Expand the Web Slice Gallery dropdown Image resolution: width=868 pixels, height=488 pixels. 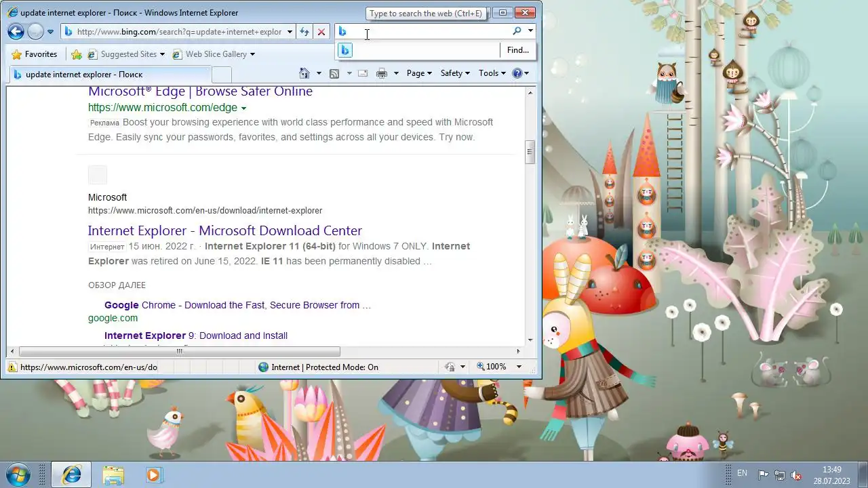pyautogui.click(x=252, y=54)
